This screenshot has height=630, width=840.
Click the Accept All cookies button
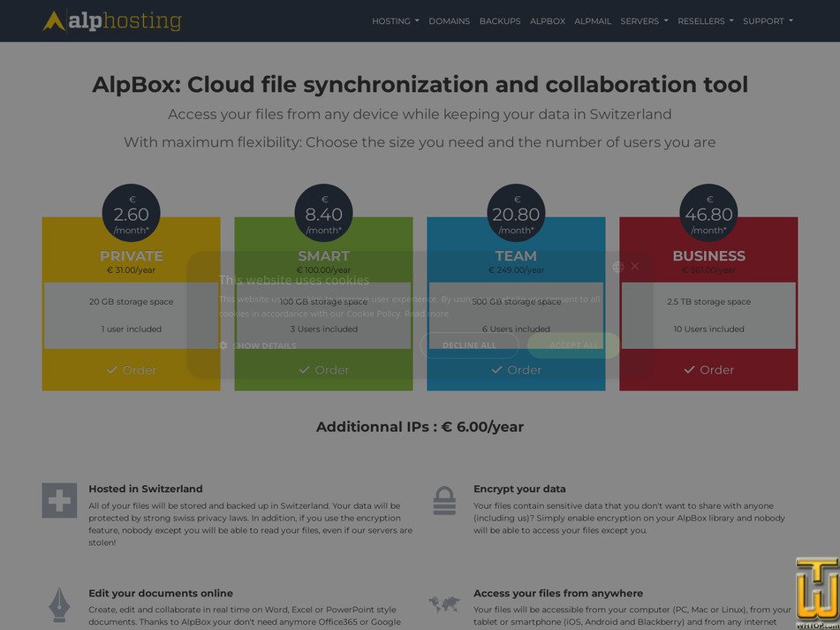pyautogui.click(x=573, y=345)
